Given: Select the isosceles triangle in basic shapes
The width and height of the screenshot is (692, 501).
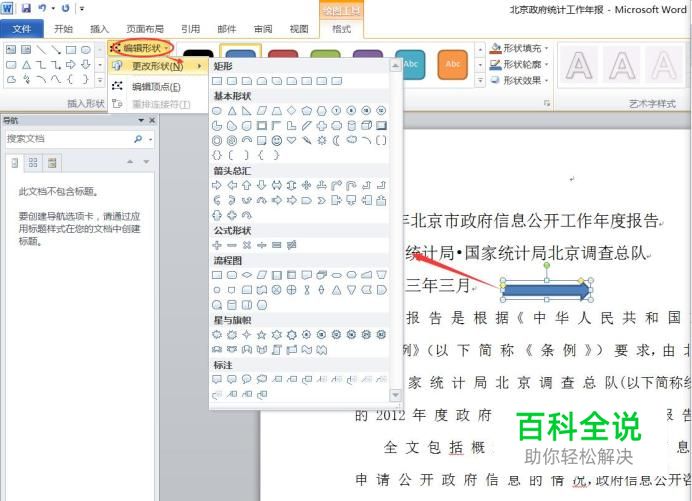Looking at the screenshot, I should [x=232, y=110].
